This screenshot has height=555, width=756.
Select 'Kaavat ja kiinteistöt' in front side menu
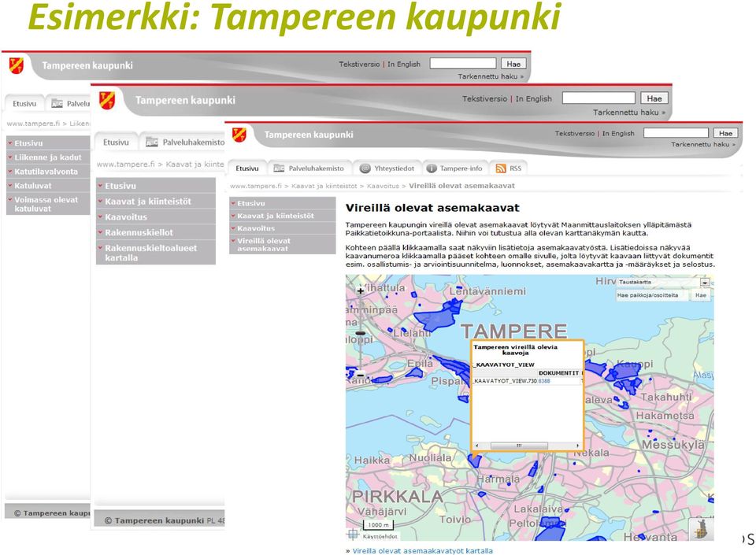(283, 216)
